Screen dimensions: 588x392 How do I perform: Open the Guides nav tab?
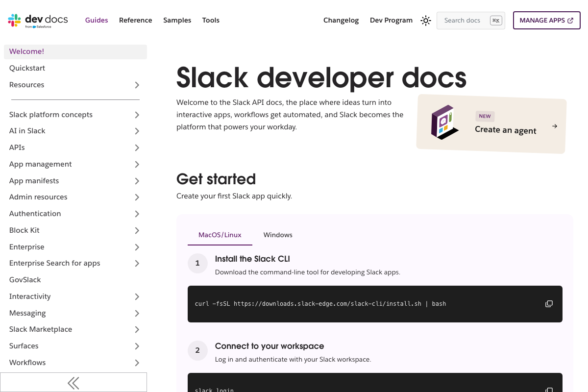(x=97, y=20)
